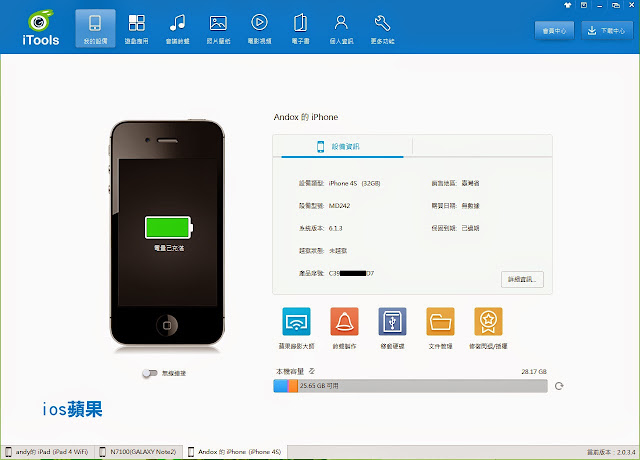Switch to Andox's iPhone (iPhone 4S) device
The image size is (640, 460).
(x=236, y=452)
